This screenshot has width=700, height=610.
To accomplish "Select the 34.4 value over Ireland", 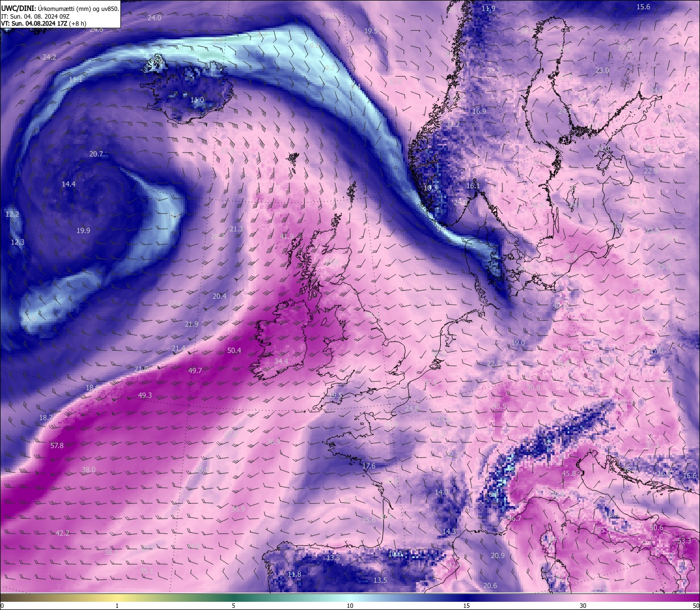I will tap(281, 362).
